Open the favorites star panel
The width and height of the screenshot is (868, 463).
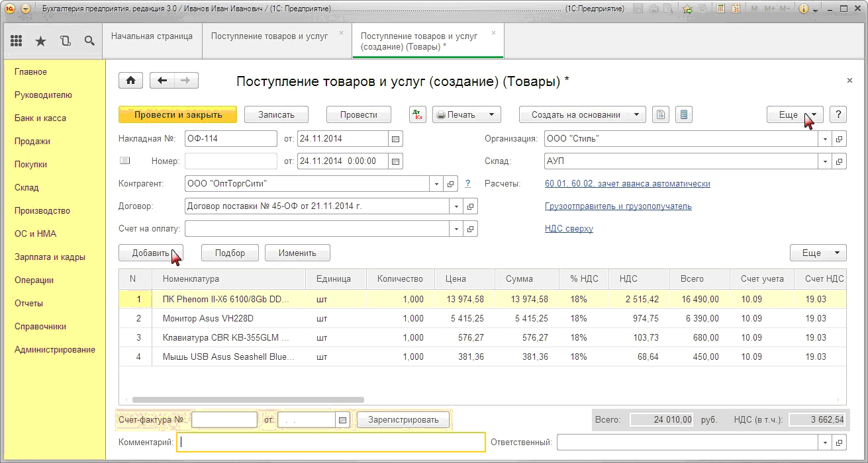click(x=40, y=41)
